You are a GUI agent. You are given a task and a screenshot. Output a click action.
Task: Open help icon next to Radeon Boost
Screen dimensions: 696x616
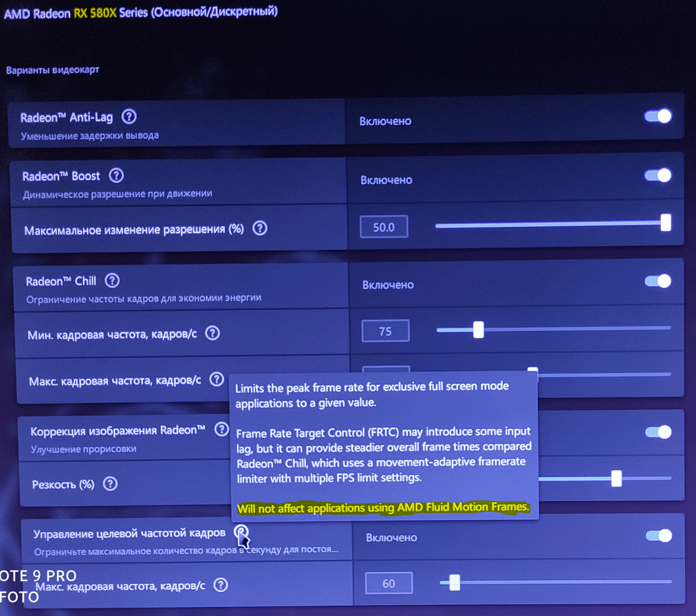116,175
